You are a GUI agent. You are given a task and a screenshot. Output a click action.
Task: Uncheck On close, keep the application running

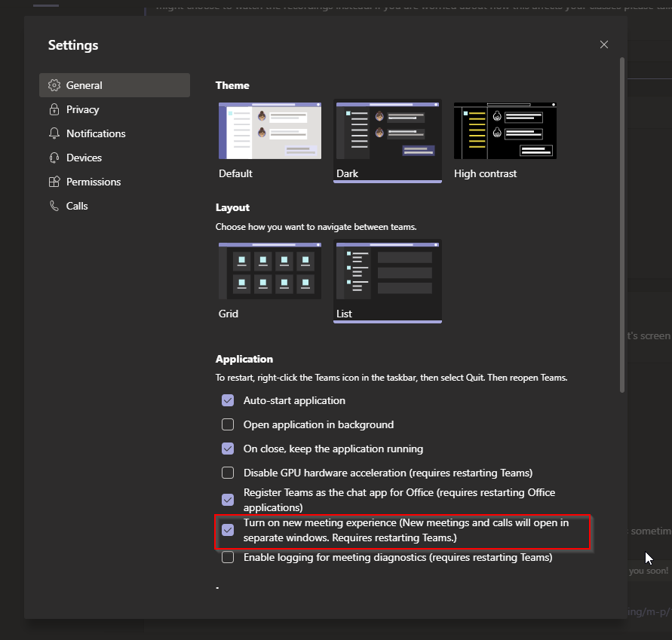228,449
